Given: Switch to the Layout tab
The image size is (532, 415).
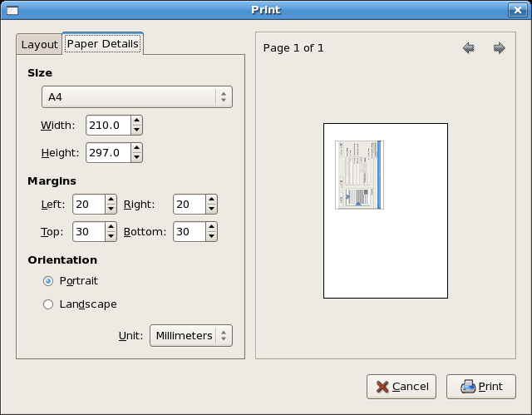Looking at the screenshot, I should (39, 44).
